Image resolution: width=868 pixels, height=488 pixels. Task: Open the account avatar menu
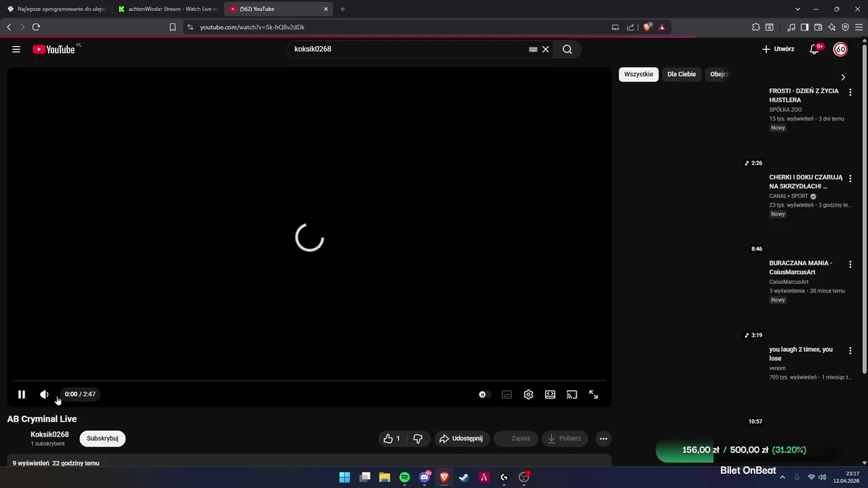coord(840,49)
